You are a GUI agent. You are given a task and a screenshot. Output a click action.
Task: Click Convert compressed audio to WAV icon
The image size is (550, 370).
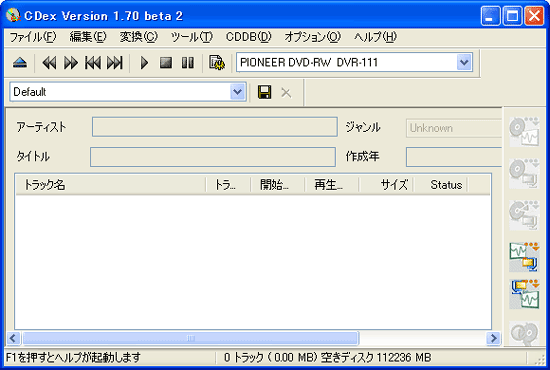pos(524,294)
